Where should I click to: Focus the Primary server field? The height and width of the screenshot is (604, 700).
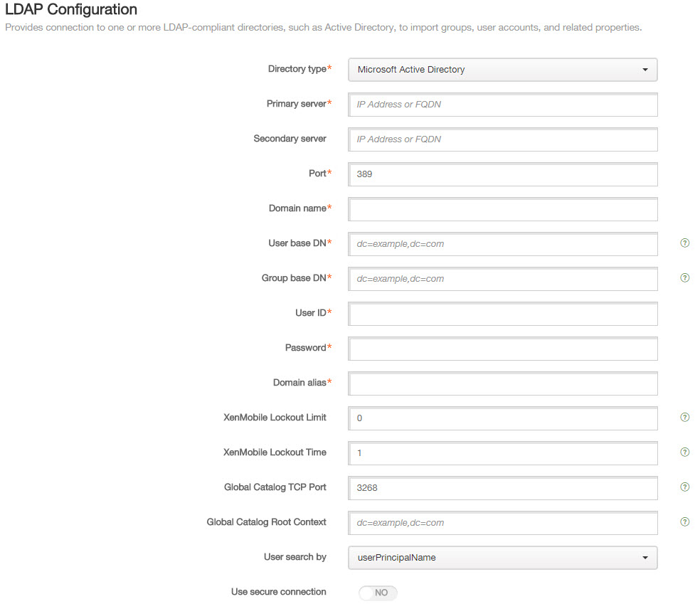(x=503, y=105)
